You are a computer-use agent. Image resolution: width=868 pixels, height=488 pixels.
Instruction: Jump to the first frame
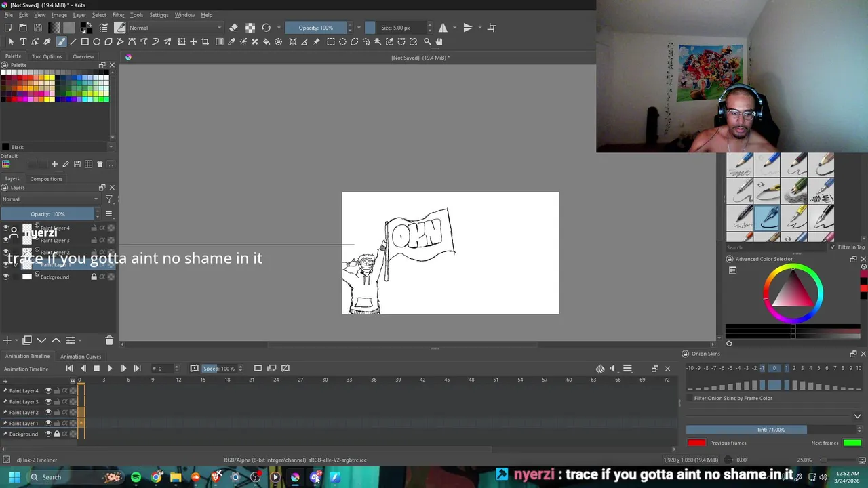point(69,368)
